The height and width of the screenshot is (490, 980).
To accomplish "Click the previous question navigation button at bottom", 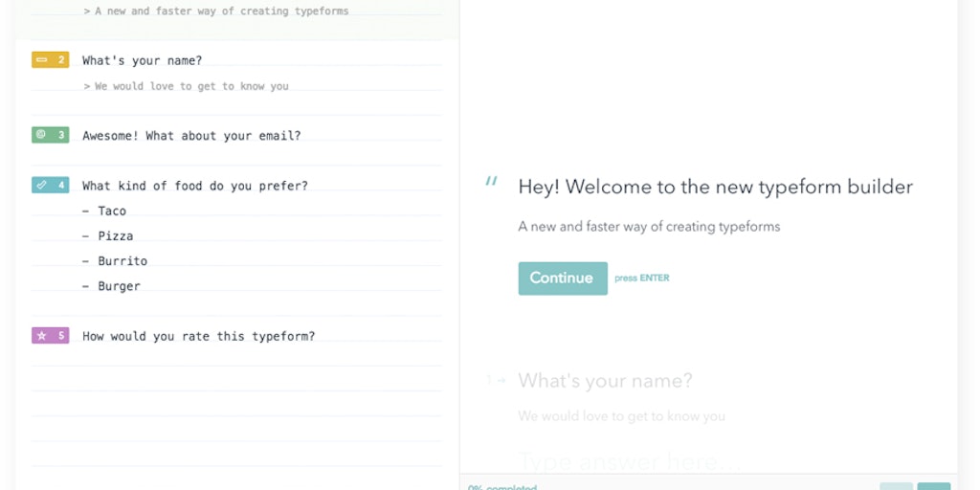I will pos(896,486).
